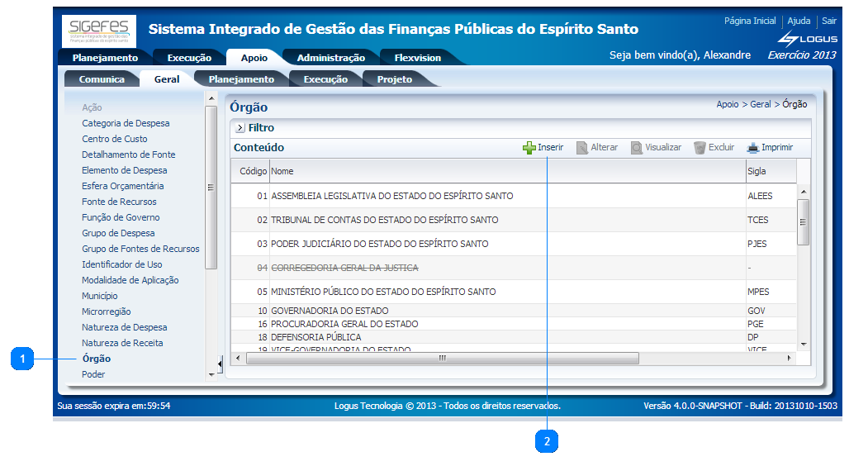Viewport: 868px width, 466px height.
Task: Expand the Filtro panel
Action: [x=240, y=128]
